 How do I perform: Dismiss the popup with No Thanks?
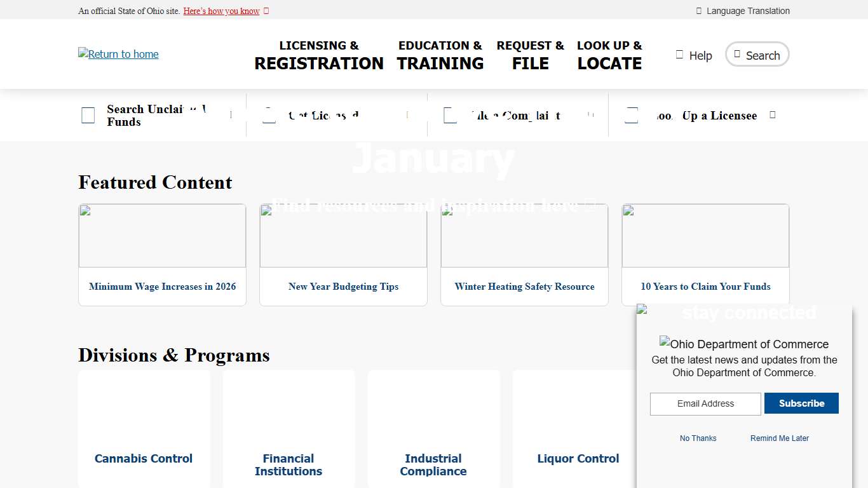tap(698, 438)
